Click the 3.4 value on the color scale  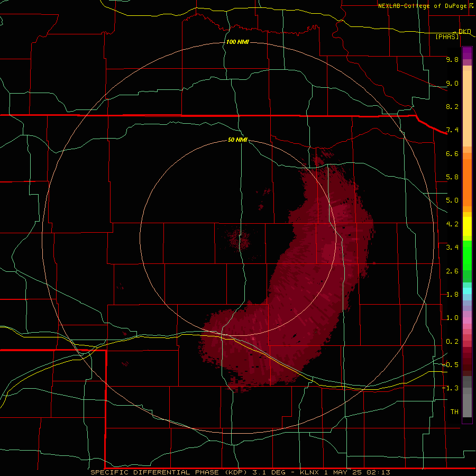coord(452,248)
